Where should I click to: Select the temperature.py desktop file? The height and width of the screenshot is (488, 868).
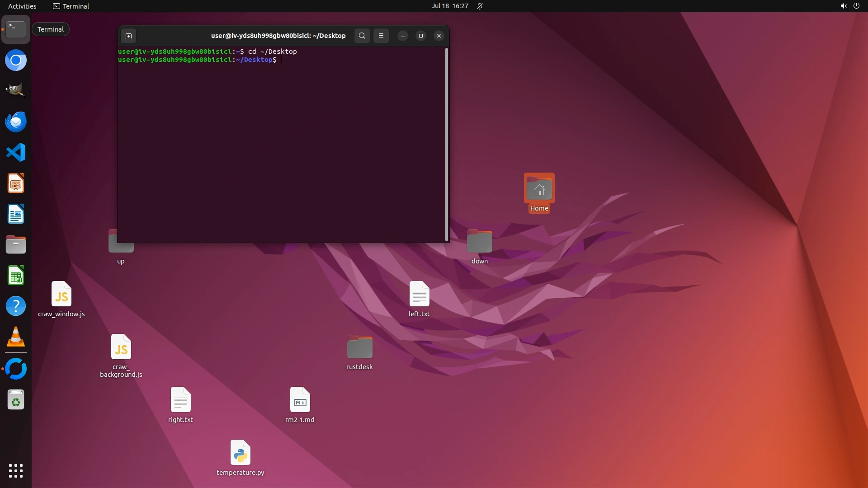click(x=240, y=453)
